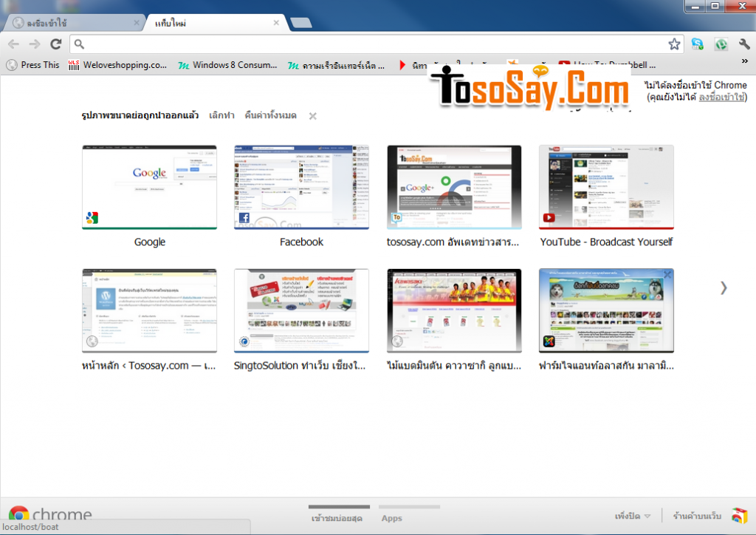
Task: Click the เลิกทำ undo link
Action: [x=221, y=116]
